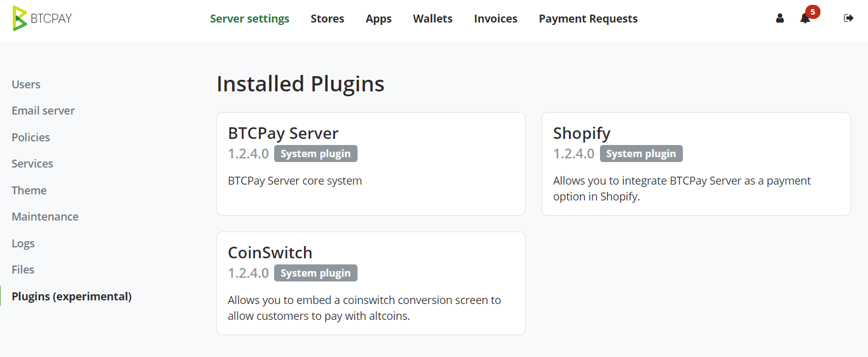Open Files in the sidebar
This screenshot has height=357, width=868.
(x=23, y=270)
